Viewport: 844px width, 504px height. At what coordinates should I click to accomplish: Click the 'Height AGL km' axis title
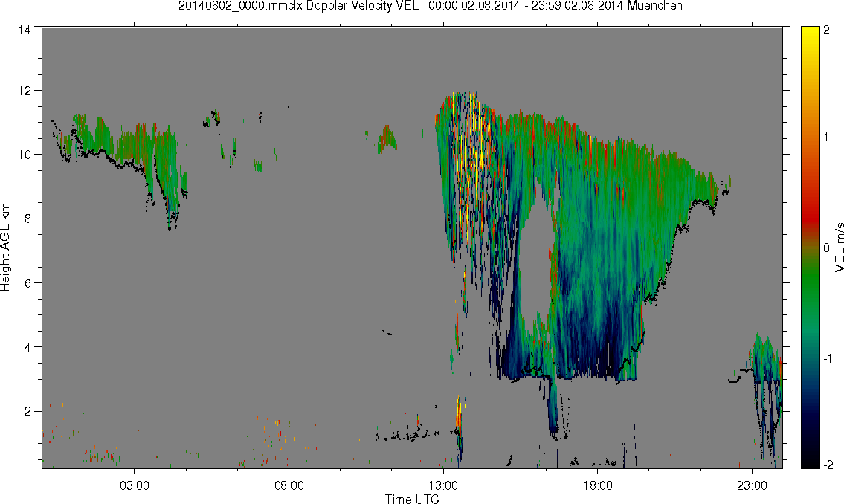(x=5, y=247)
